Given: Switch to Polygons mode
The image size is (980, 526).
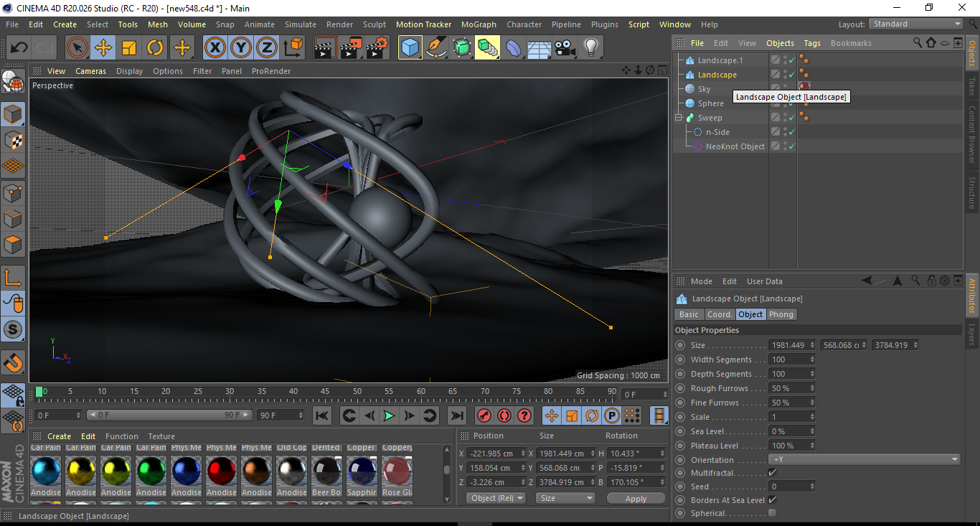Looking at the screenshot, I should tap(13, 245).
